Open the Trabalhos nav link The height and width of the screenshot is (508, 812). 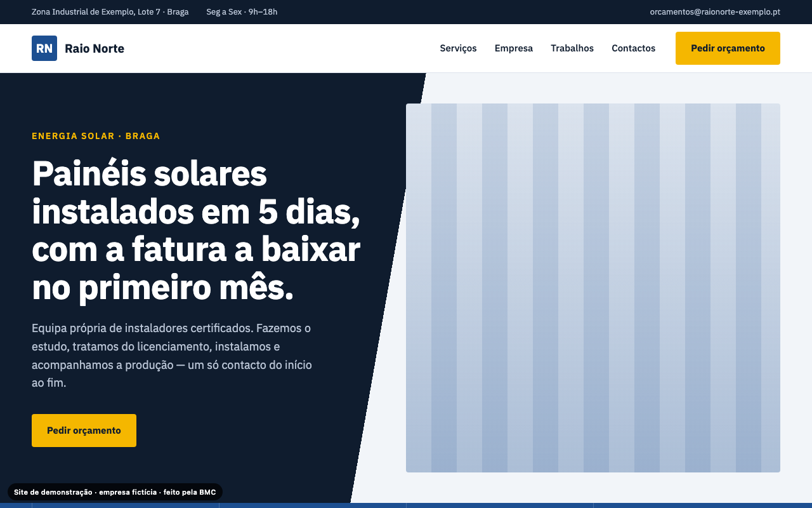tap(572, 48)
